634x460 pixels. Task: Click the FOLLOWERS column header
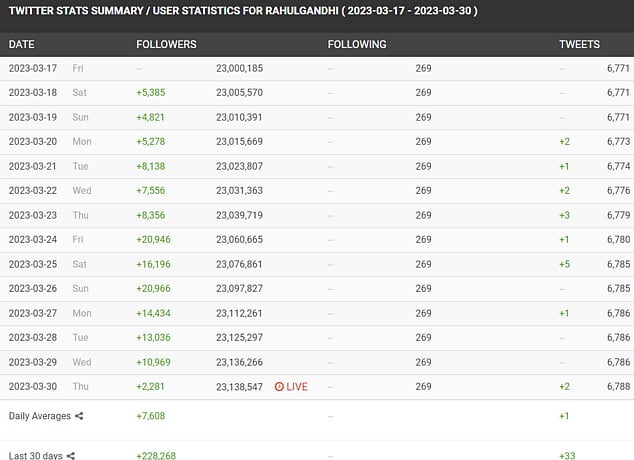(x=166, y=44)
